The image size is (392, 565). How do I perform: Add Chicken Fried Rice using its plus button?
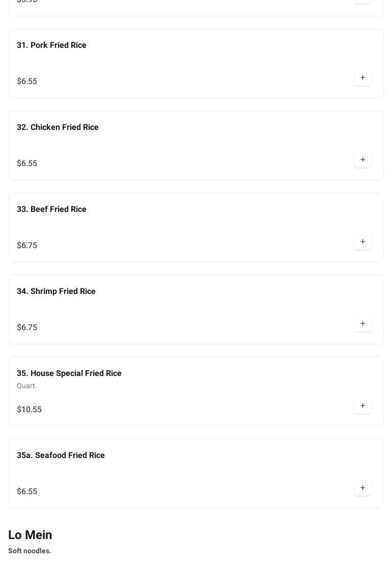pyautogui.click(x=362, y=160)
